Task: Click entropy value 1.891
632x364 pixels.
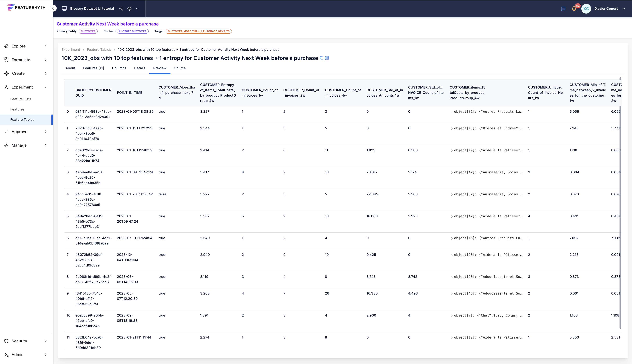Action: (x=204, y=315)
